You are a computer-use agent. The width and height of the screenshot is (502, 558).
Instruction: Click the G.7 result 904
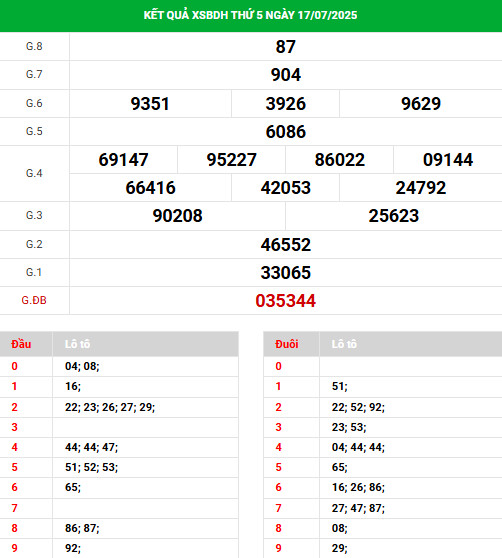pos(286,75)
